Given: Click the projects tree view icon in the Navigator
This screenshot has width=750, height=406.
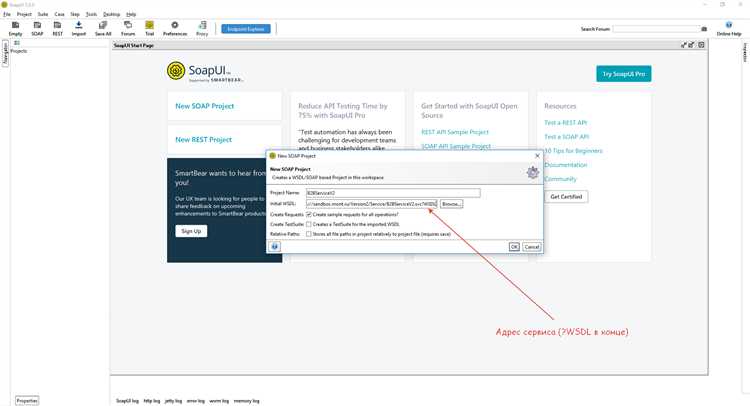Looking at the screenshot, I should point(17,43).
